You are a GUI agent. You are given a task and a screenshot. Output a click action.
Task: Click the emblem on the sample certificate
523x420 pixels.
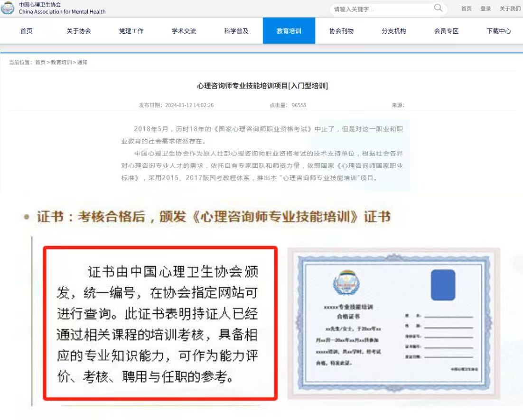coord(346,283)
